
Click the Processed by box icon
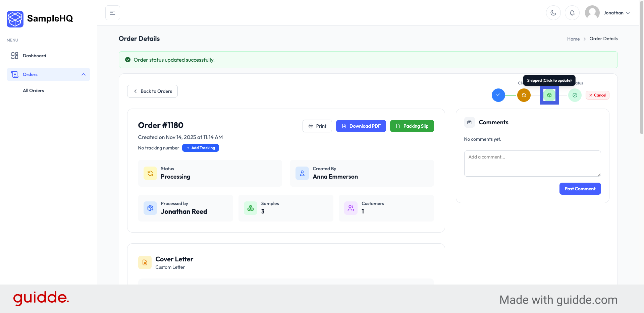pos(150,208)
